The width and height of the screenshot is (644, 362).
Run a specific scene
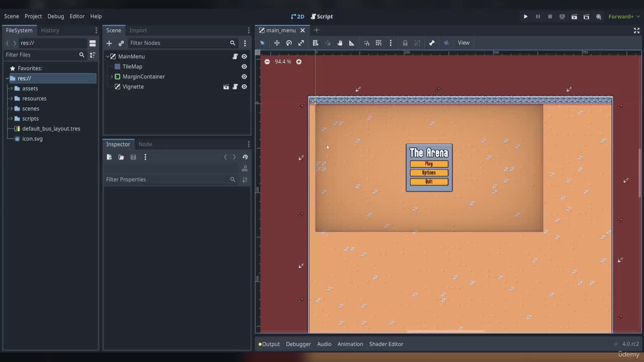(586, 17)
